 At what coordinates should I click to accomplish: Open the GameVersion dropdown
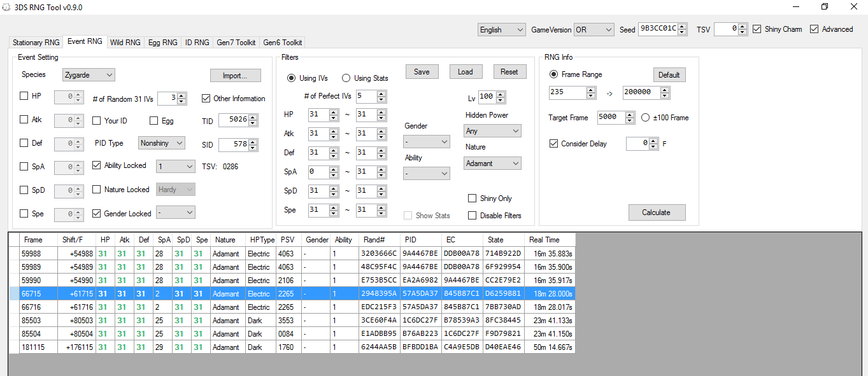[594, 30]
